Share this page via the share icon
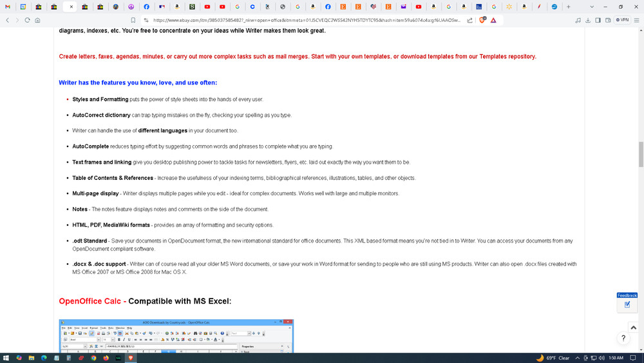The width and height of the screenshot is (644, 363). click(470, 20)
